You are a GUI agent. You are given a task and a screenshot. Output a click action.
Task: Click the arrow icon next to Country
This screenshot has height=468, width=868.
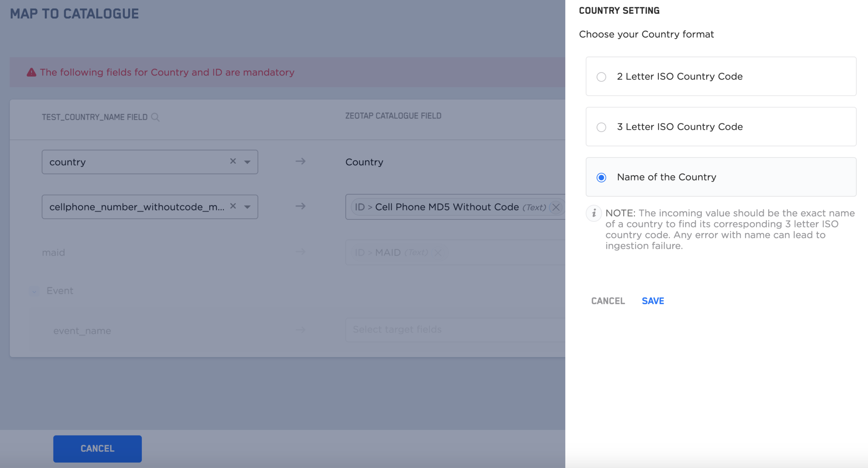(301, 161)
